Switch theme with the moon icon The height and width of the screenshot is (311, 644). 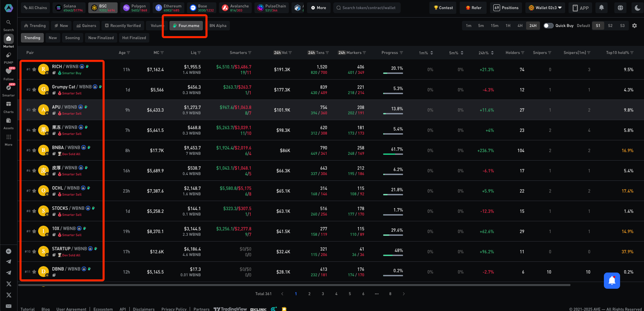(637, 8)
